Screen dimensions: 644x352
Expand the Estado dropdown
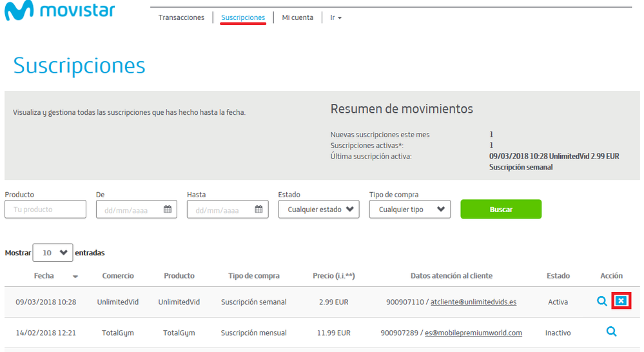(319, 210)
